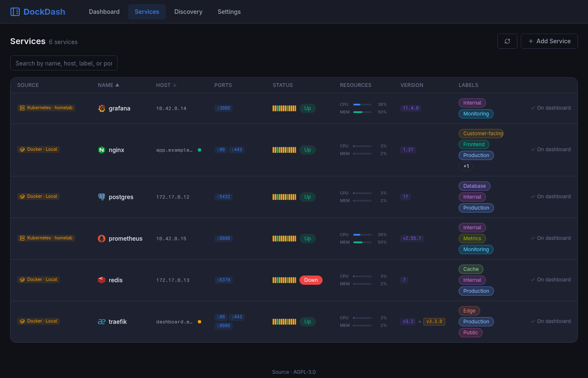This screenshot has width=588, height=378.
Task: Click grafana CPU usage bar
Action: pos(362,105)
